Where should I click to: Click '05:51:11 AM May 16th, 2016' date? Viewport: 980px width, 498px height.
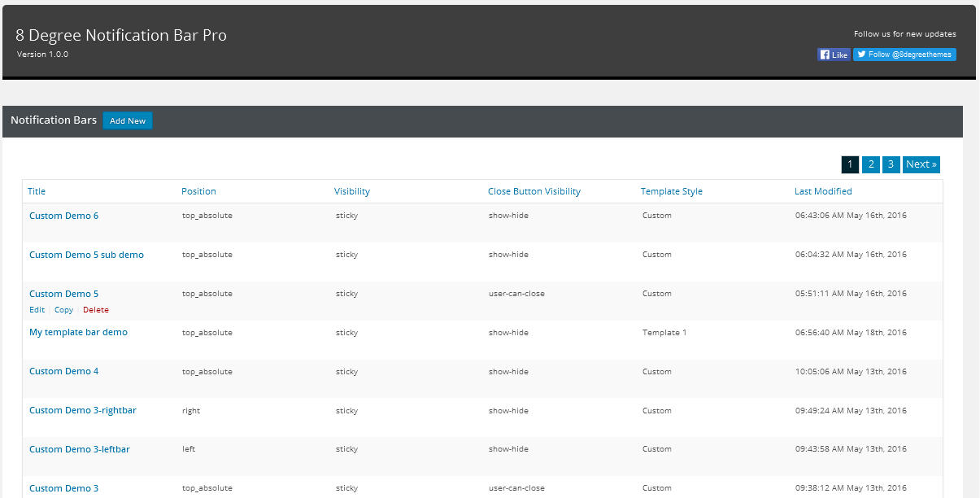tap(851, 294)
